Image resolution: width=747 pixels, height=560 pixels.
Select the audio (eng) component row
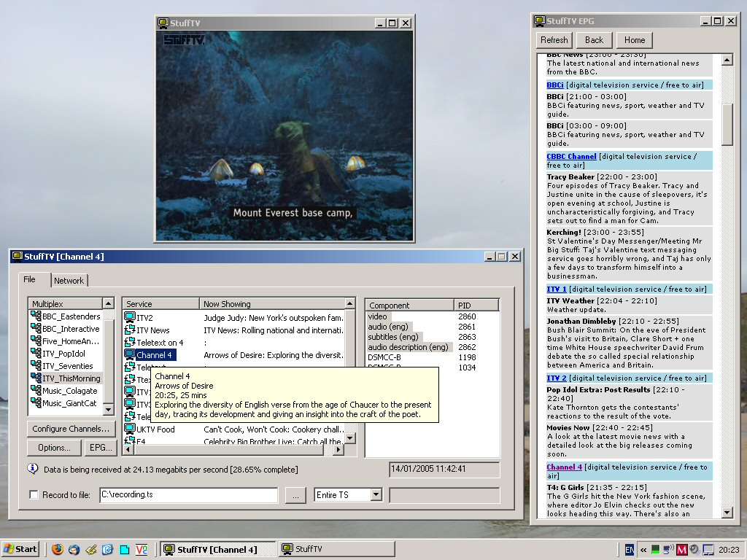(x=433, y=327)
